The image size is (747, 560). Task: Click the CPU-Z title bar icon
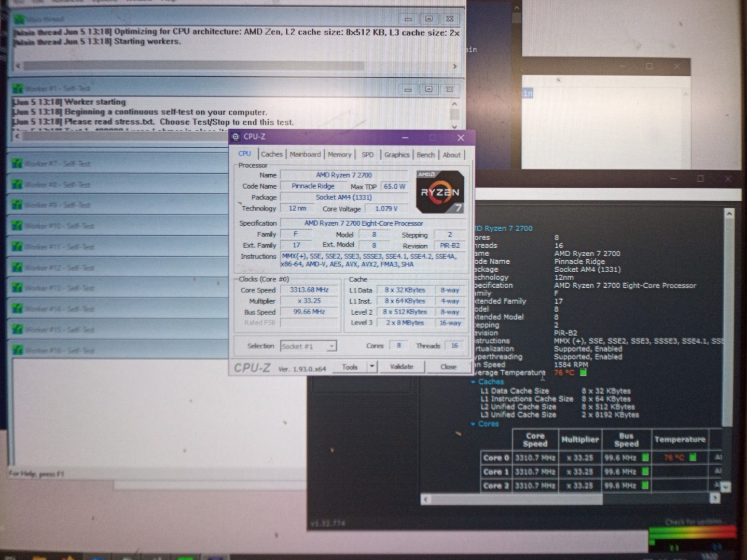point(236,137)
